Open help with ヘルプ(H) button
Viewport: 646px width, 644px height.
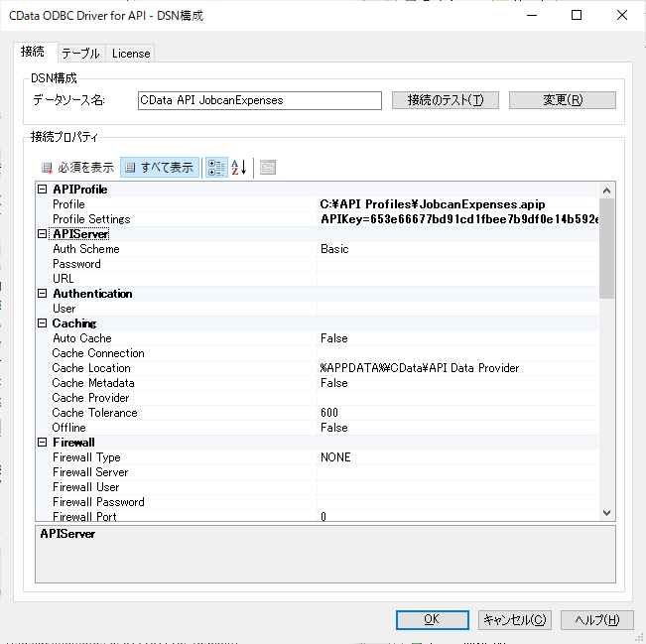[x=597, y=620]
